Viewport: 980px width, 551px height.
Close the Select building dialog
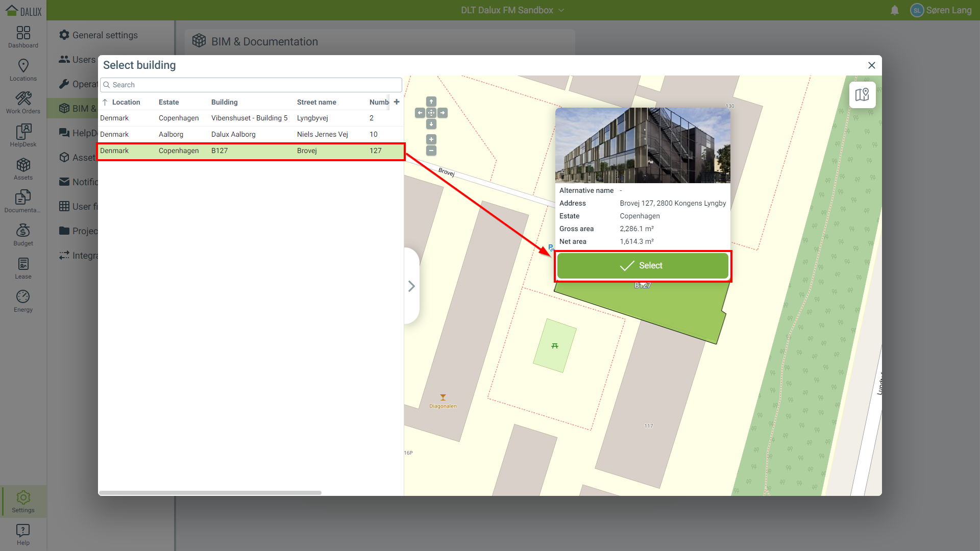coord(871,65)
